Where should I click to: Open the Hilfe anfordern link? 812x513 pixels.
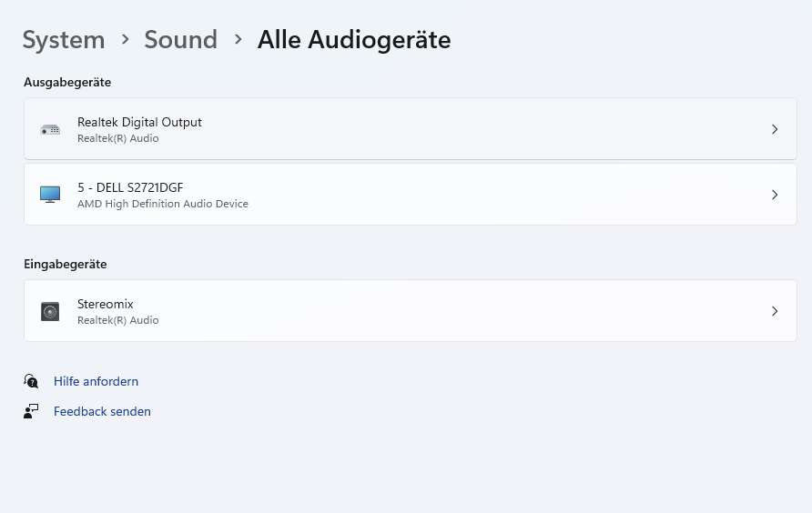pyautogui.click(x=96, y=381)
